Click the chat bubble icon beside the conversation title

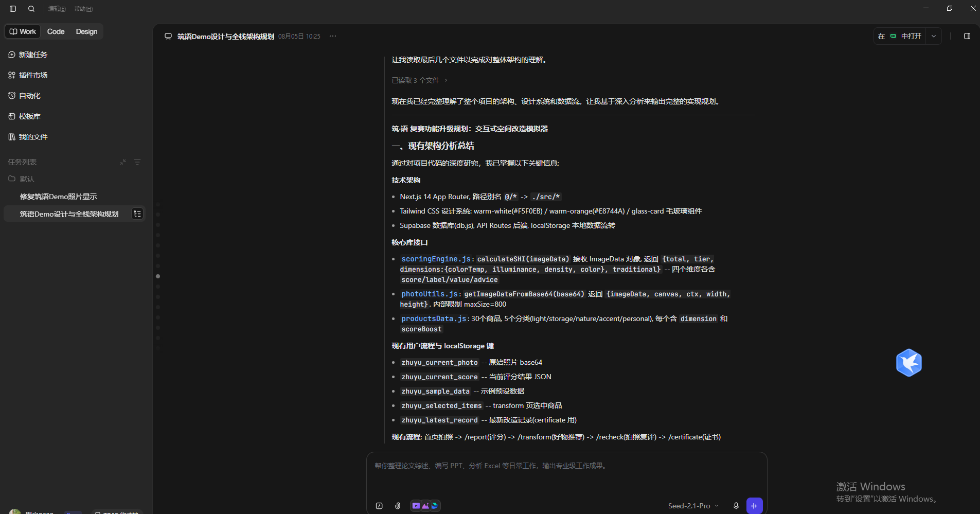click(168, 37)
